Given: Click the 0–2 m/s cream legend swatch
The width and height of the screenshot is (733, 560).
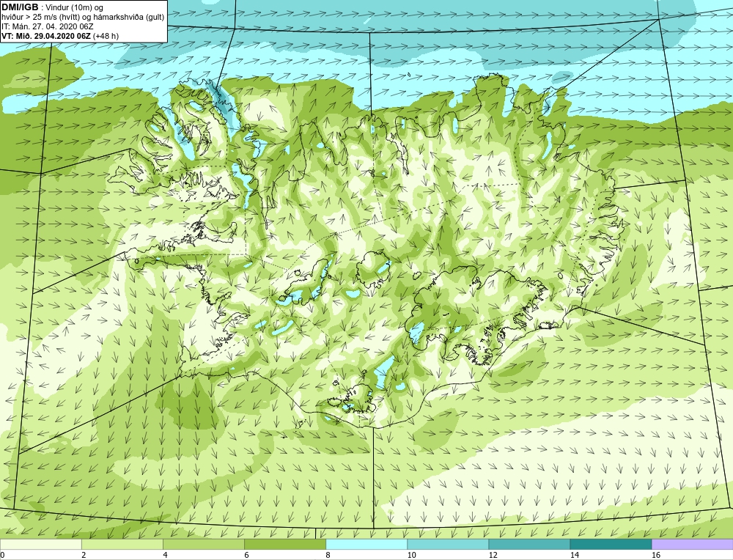Looking at the screenshot, I should point(40,544).
